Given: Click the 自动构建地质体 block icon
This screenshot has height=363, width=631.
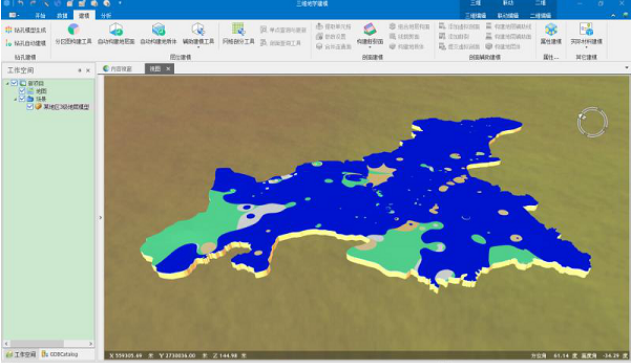Looking at the screenshot, I should (x=158, y=29).
